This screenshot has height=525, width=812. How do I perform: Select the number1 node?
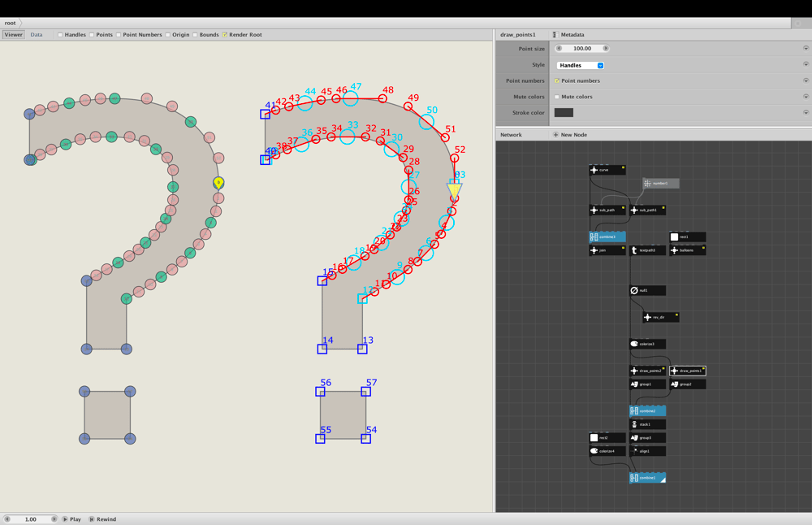[661, 184]
